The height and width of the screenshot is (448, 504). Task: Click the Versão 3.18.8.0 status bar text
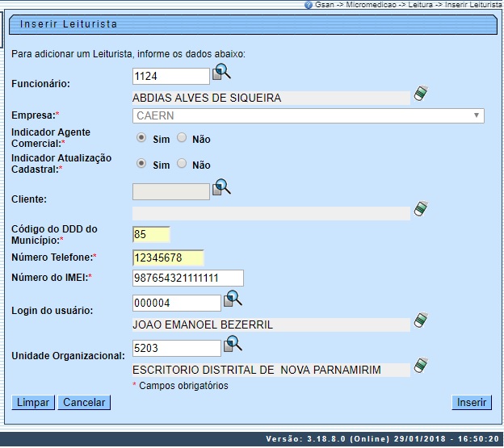click(382, 439)
